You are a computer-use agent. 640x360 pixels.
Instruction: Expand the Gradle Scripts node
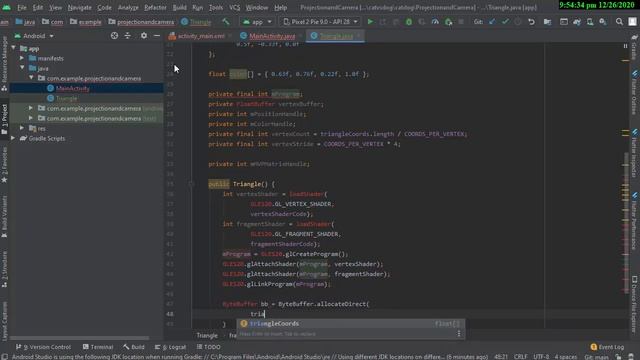coord(13,138)
